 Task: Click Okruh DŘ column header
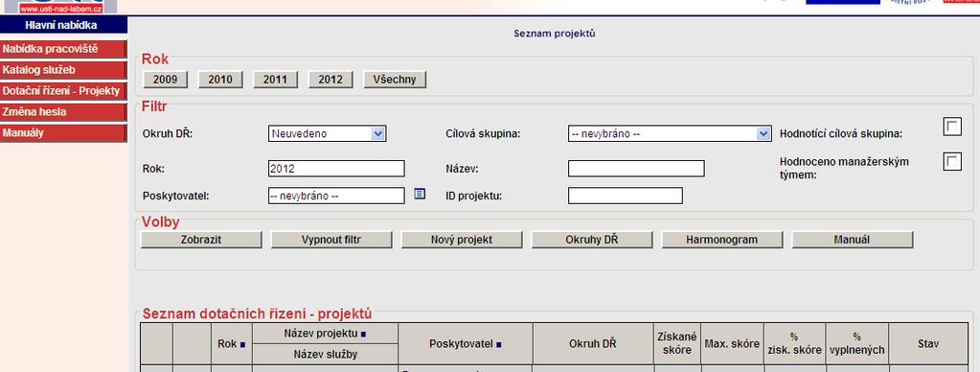(x=593, y=344)
